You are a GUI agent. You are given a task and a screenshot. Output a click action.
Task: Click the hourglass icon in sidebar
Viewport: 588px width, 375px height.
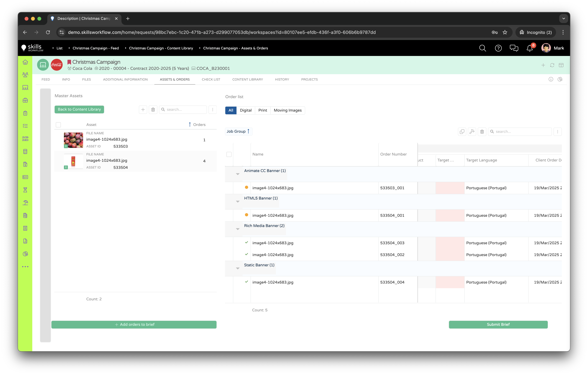tap(25, 190)
